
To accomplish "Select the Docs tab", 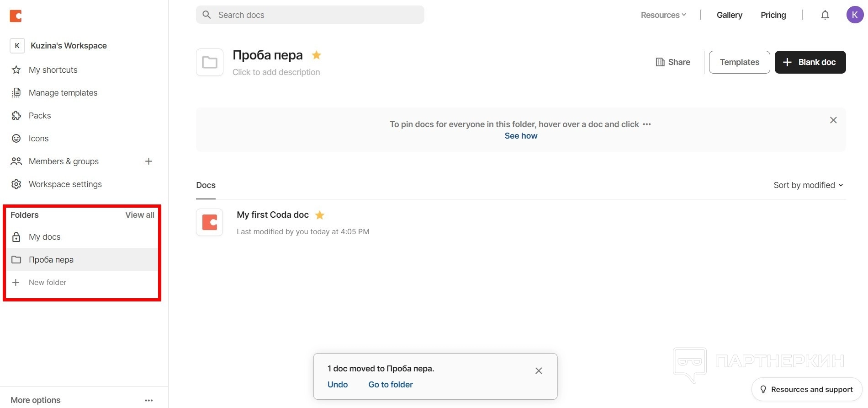I will click(206, 185).
